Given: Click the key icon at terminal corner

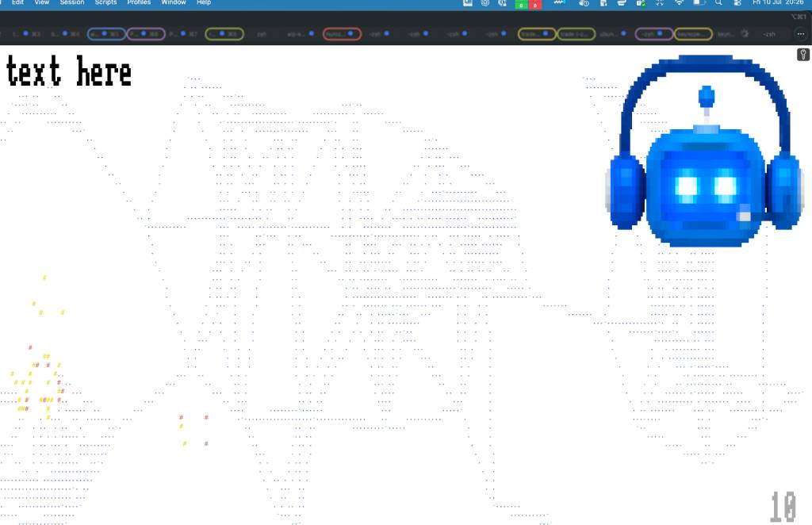Looking at the screenshot, I should [x=802, y=55].
